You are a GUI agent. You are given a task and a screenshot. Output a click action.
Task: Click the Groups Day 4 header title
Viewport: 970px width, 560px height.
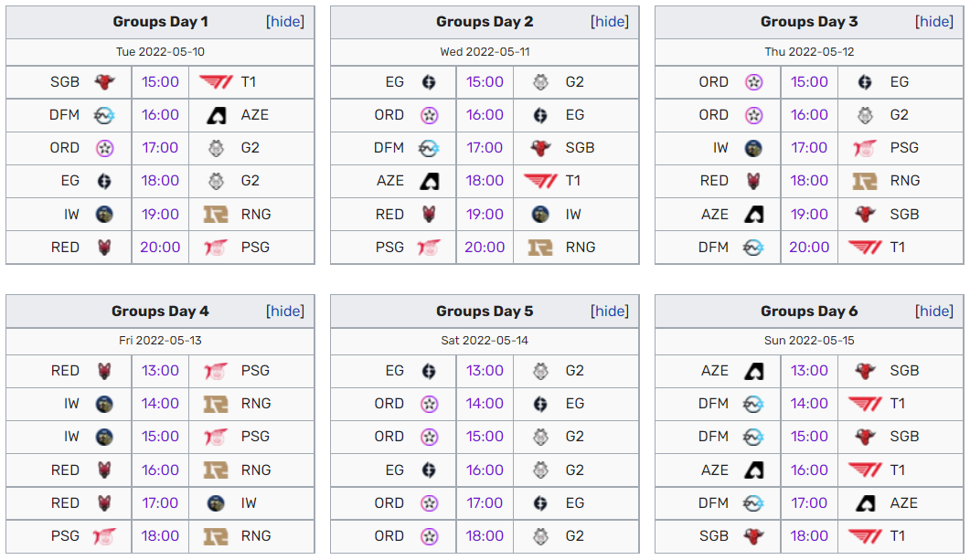coord(160,312)
